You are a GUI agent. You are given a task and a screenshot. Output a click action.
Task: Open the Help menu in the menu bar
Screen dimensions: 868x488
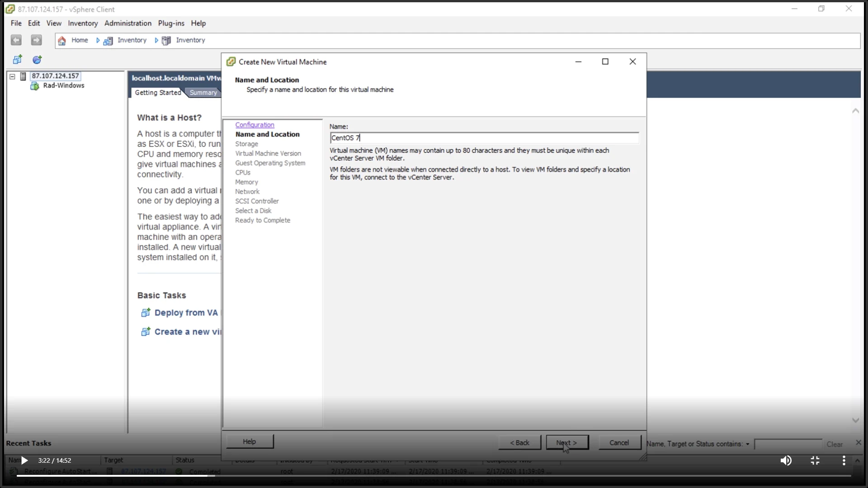(198, 23)
